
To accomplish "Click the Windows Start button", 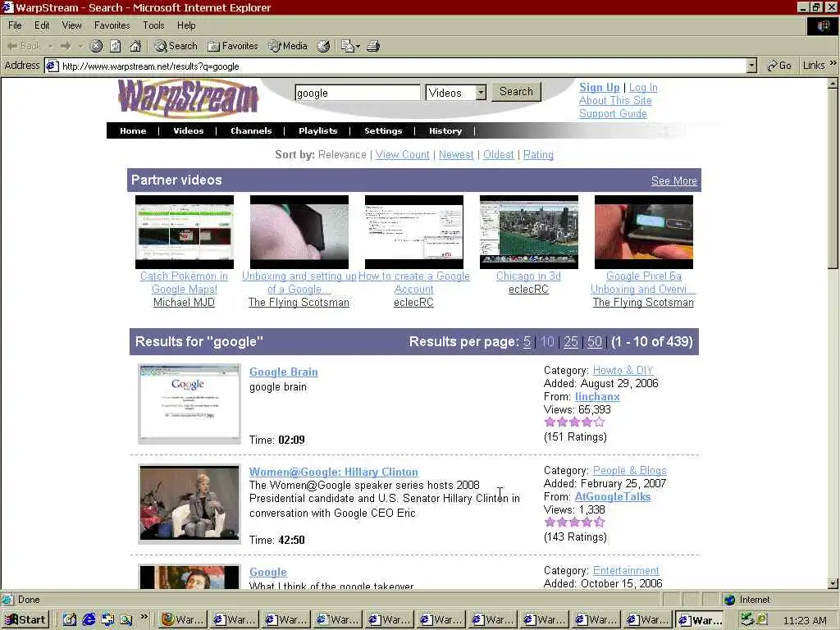I will pyautogui.click(x=25, y=620).
